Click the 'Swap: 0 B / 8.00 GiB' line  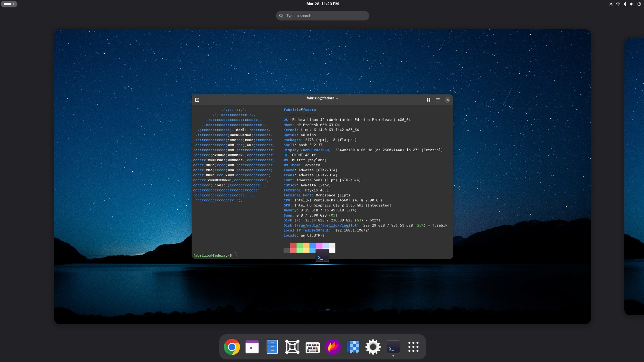[310, 215]
